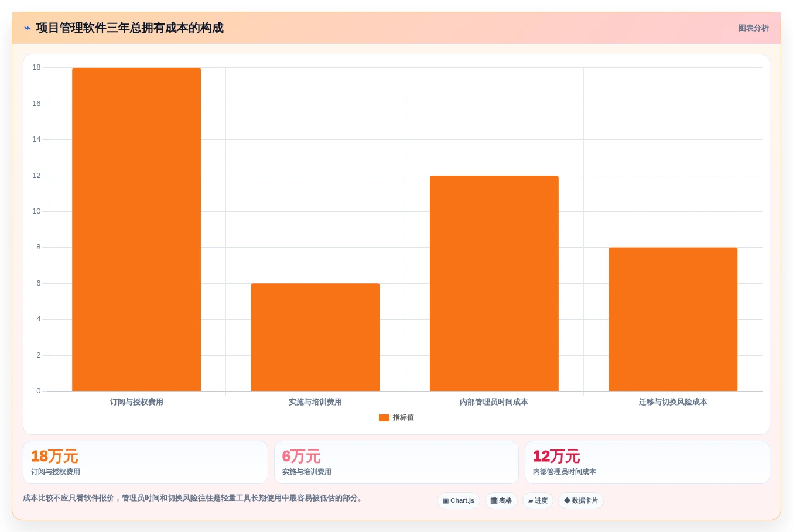
Task: Click the 内部管理员时间成本 x-axis label
Action: click(494, 402)
